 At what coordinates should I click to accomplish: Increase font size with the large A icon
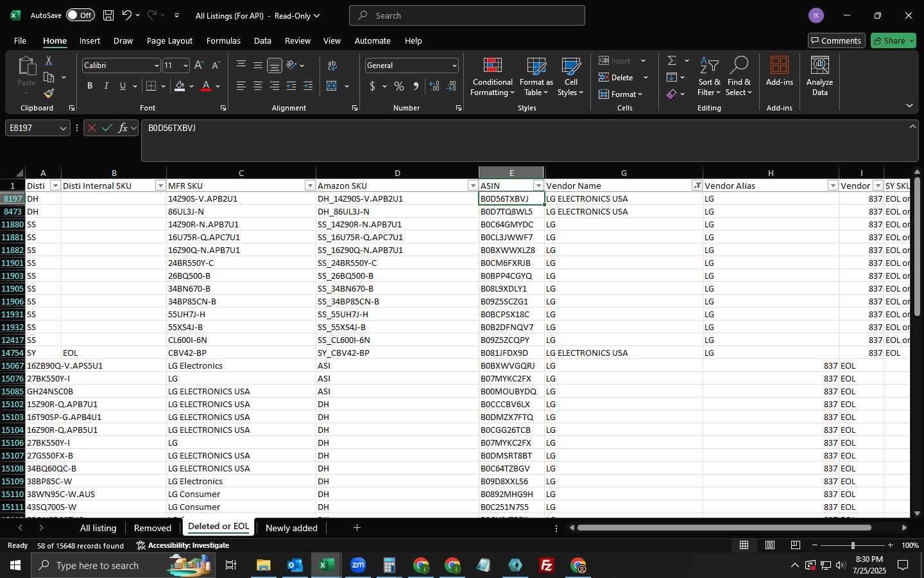(x=199, y=66)
